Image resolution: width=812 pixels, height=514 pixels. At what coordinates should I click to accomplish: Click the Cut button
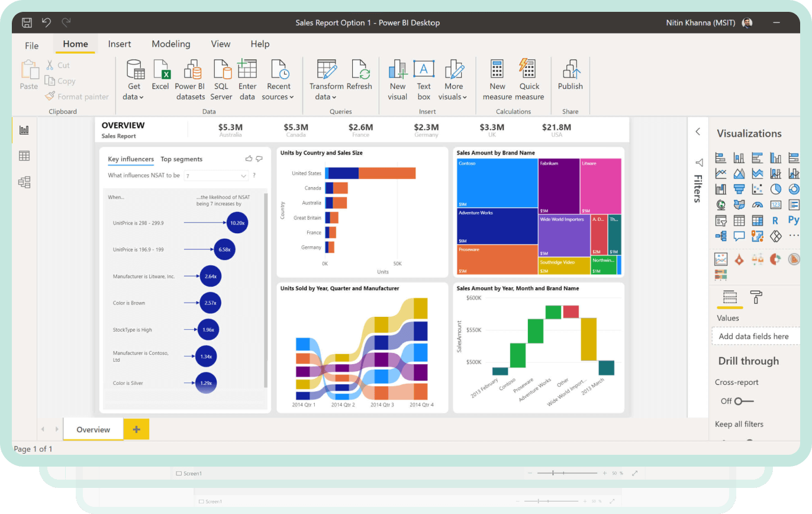[x=58, y=65]
